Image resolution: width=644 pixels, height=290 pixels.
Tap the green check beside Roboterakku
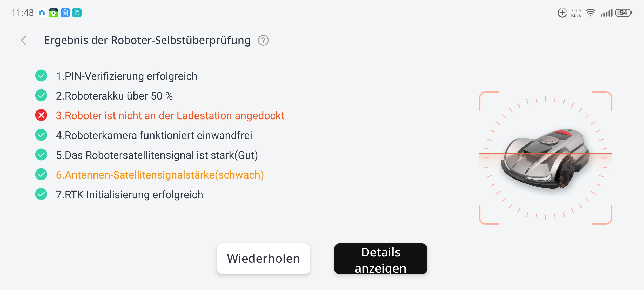pos(41,95)
